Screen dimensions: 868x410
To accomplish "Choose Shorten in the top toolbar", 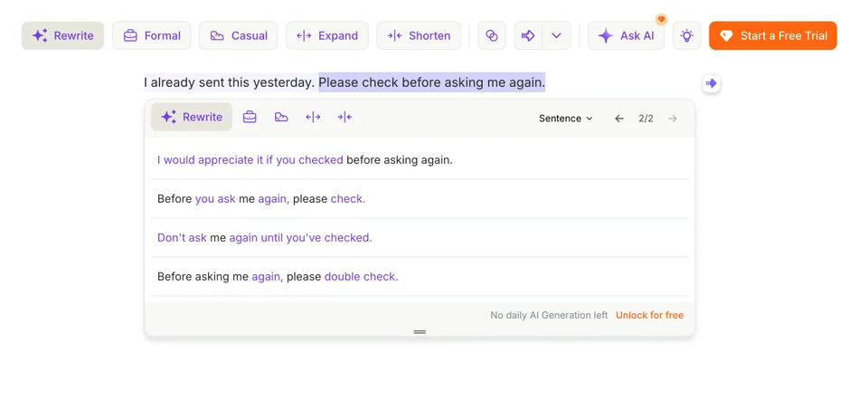I will tap(419, 35).
